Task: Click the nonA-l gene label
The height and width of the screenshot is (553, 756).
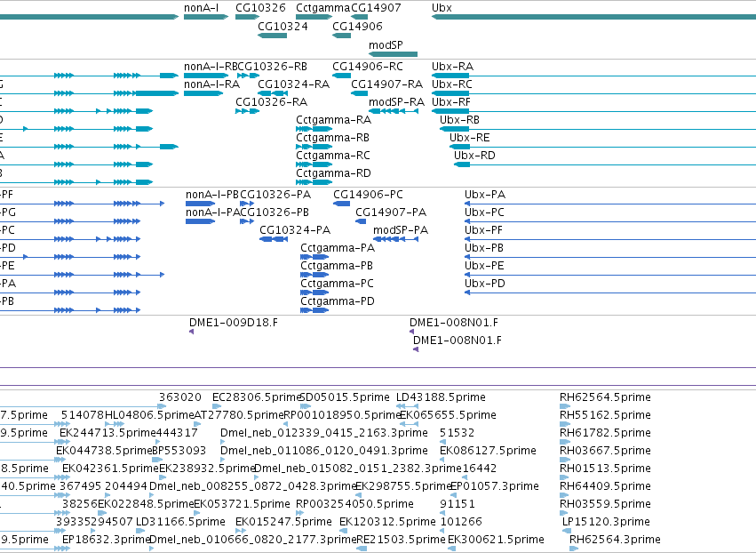Action: click(201, 8)
